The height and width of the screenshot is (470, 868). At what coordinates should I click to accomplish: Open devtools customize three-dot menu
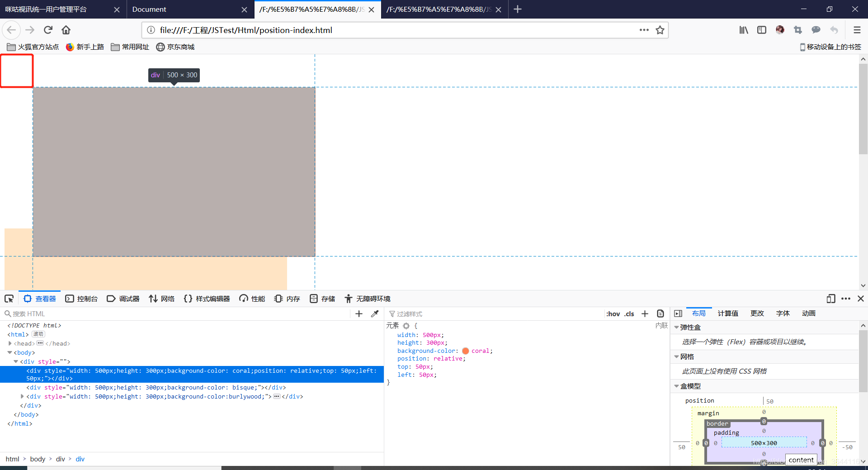846,299
